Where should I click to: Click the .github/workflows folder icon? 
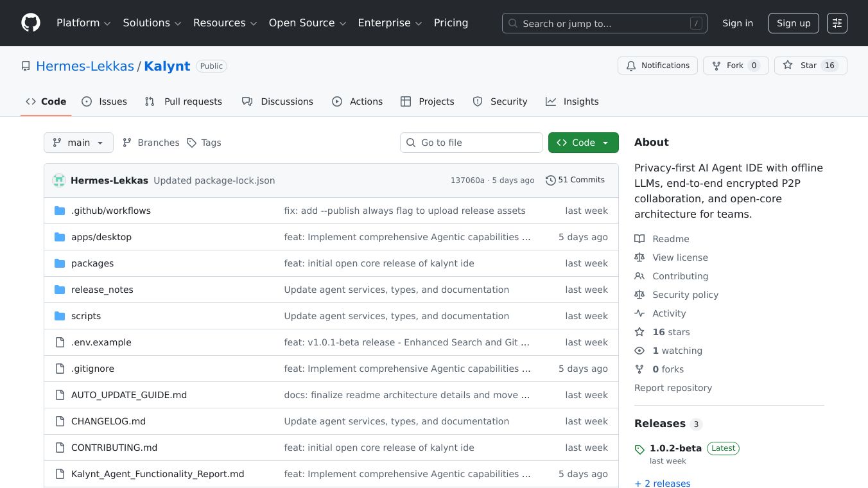click(60, 211)
